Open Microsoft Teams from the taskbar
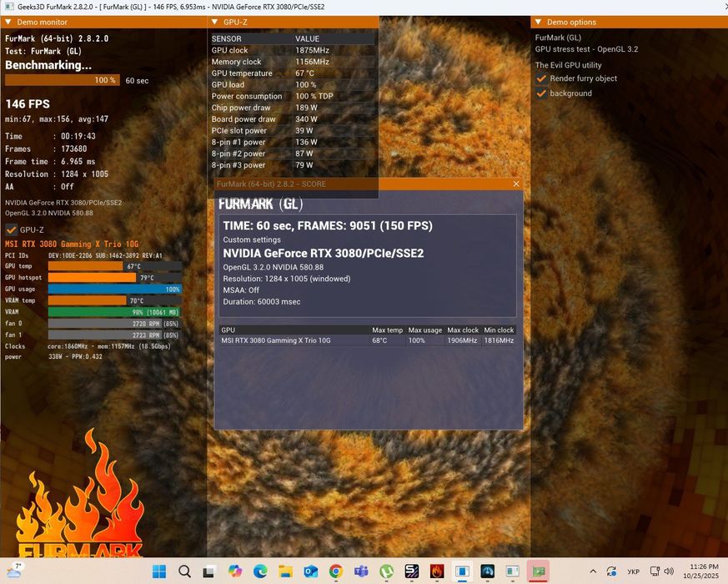 tap(361, 571)
